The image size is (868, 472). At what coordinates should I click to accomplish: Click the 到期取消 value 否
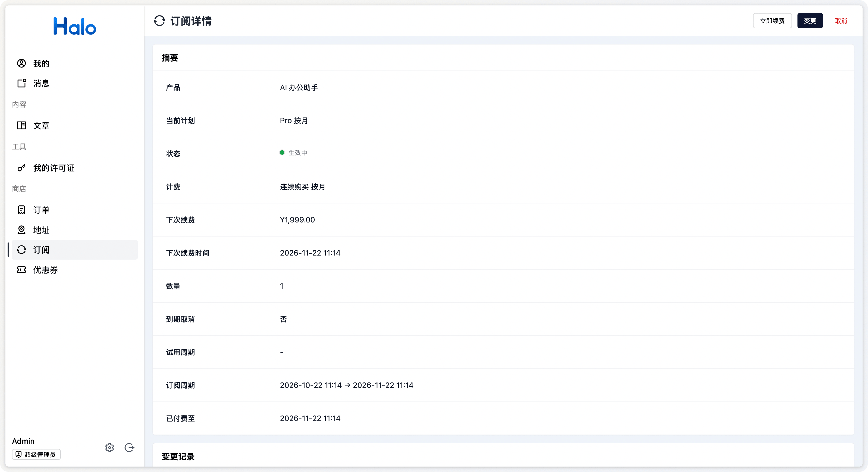tap(283, 319)
